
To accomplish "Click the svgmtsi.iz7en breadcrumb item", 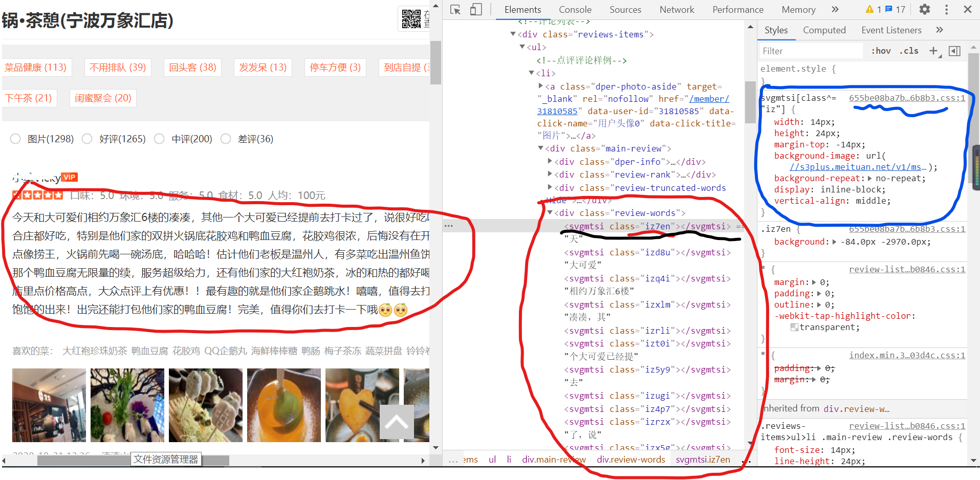I will coord(703,460).
